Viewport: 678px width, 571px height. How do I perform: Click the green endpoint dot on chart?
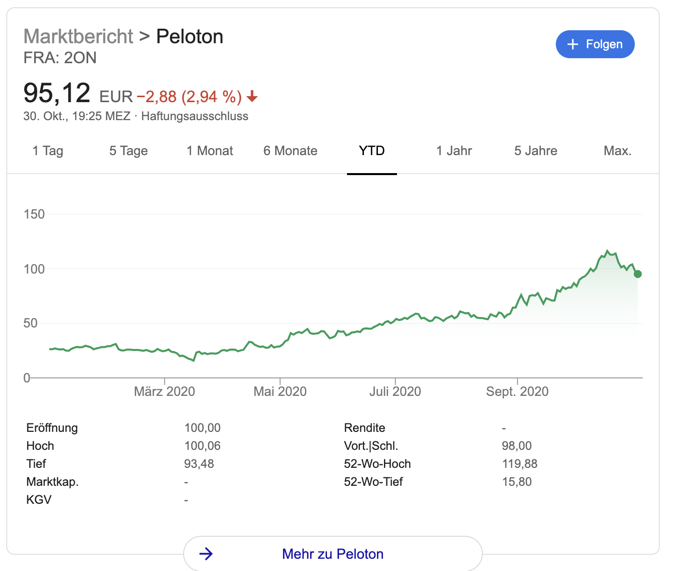[638, 274]
